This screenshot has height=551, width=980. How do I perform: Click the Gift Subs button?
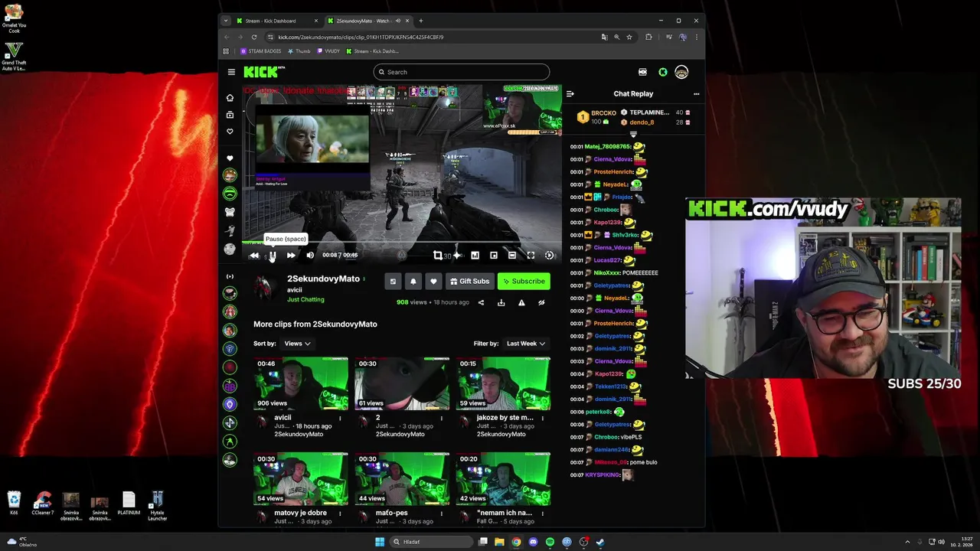click(x=469, y=282)
